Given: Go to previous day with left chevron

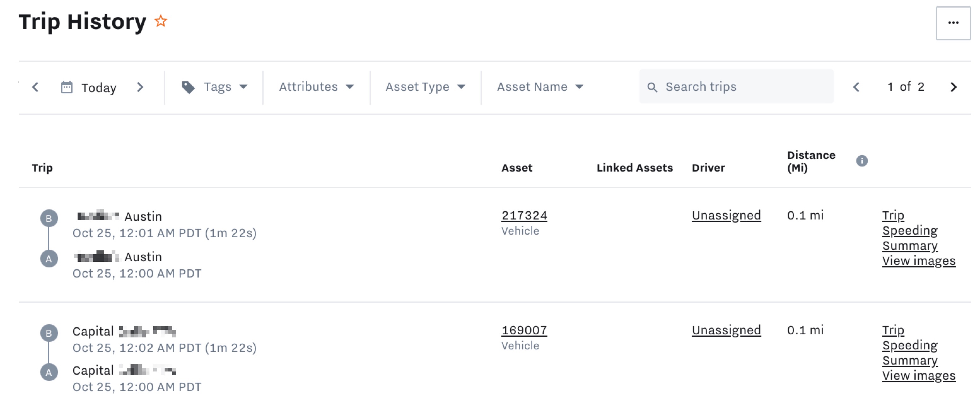Looking at the screenshot, I should (35, 87).
